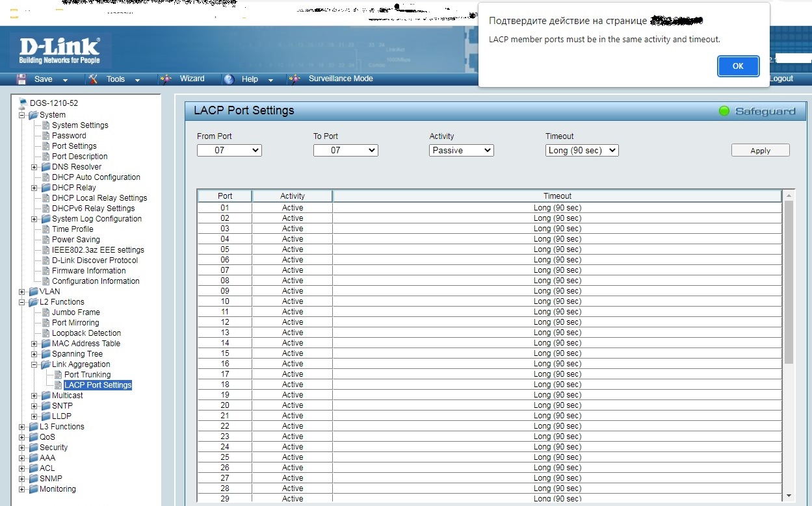This screenshot has height=506, width=812.
Task: Click the DGS-1210-52 device icon
Action: click(x=23, y=103)
